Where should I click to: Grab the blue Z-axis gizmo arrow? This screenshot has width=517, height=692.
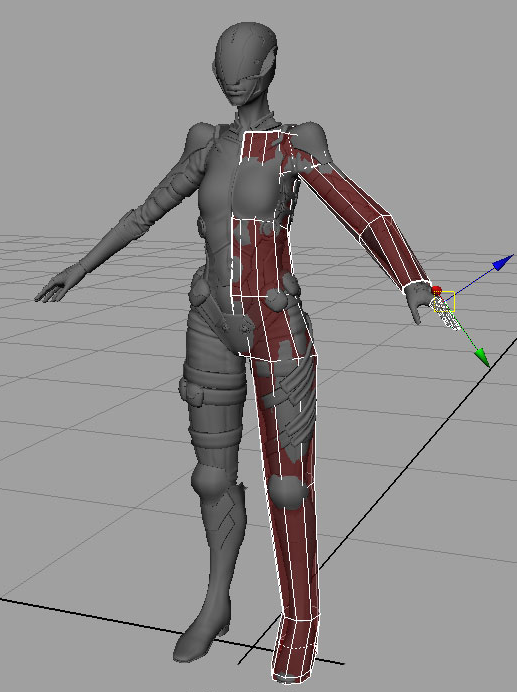pos(503,262)
